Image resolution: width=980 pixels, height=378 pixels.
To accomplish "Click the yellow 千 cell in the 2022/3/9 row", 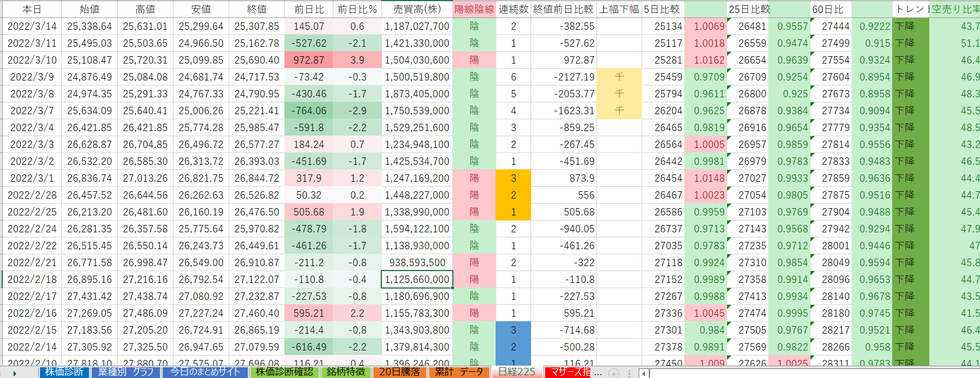I will coord(619,77).
